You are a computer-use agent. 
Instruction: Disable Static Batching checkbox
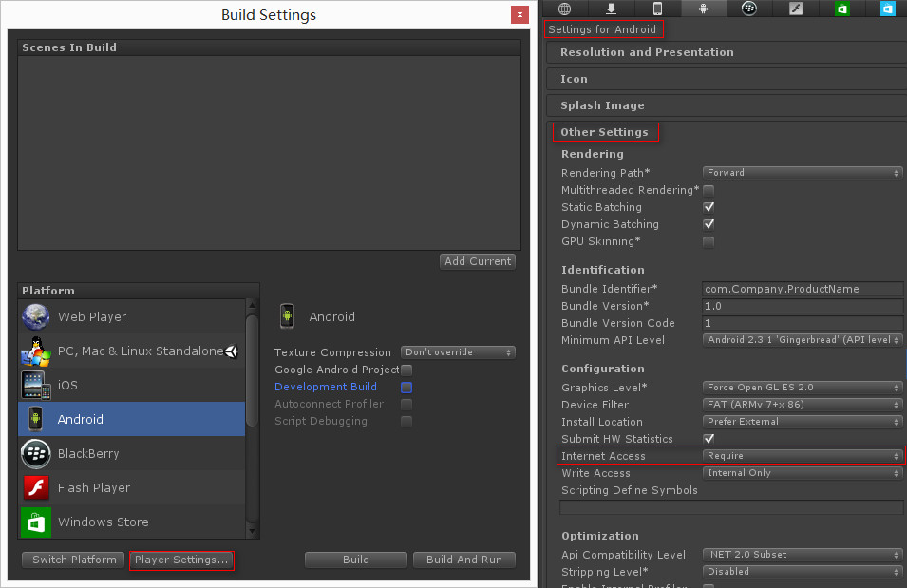[709, 207]
